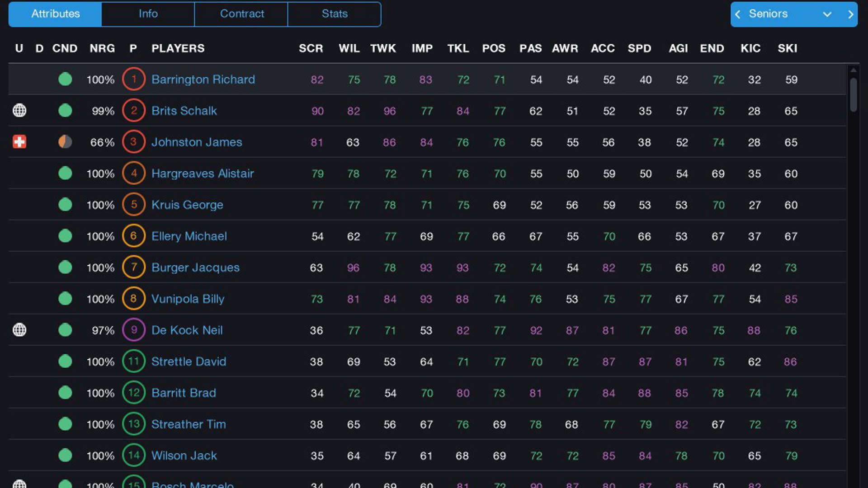Image resolution: width=868 pixels, height=488 pixels.
Task: Sort by the TKL column header
Action: 458,48
